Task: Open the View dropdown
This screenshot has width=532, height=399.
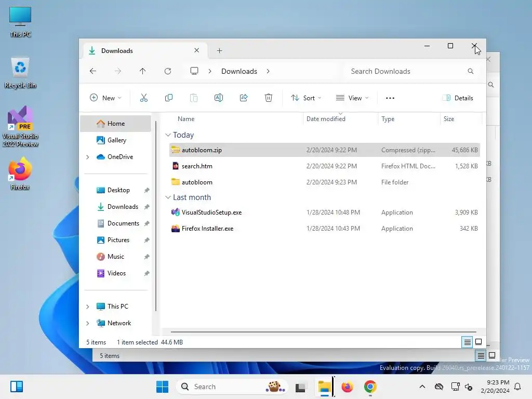Action: tap(352, 98)
